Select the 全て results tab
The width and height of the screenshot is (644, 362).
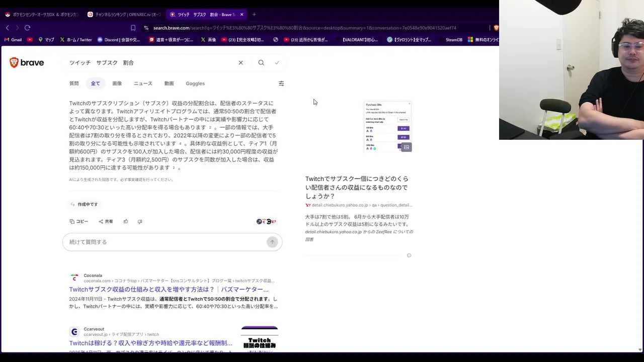pyautogui.click(x=95, y=83)
